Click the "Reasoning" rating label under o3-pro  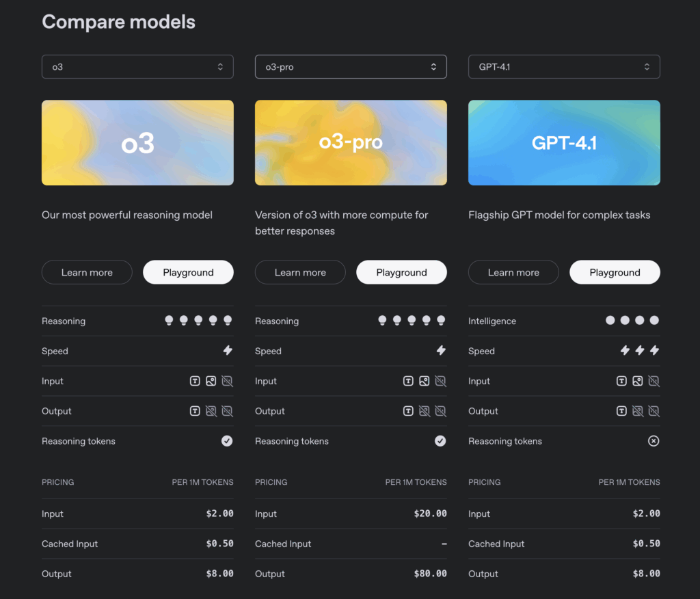pos(277,321)
